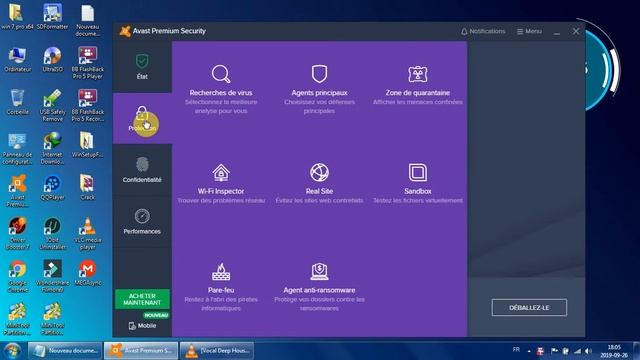This screenshot has height=360, width=640.
Task: Select Corbeille recycle bin icon
Action: point(17,102)
